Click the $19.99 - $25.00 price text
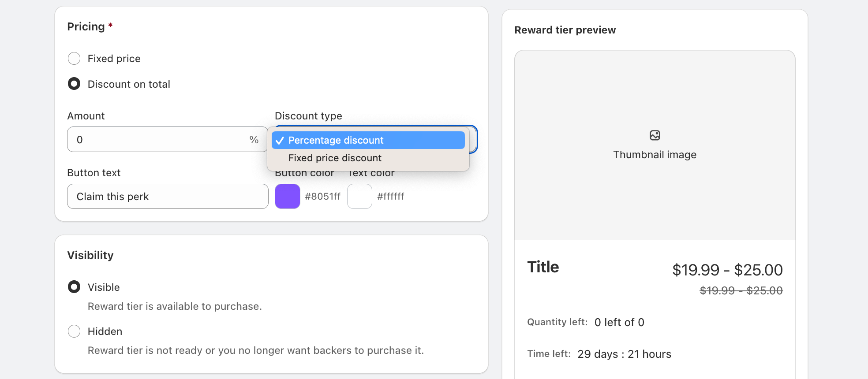The width and height of the screenshot is (868, 379). coord(727,270)
